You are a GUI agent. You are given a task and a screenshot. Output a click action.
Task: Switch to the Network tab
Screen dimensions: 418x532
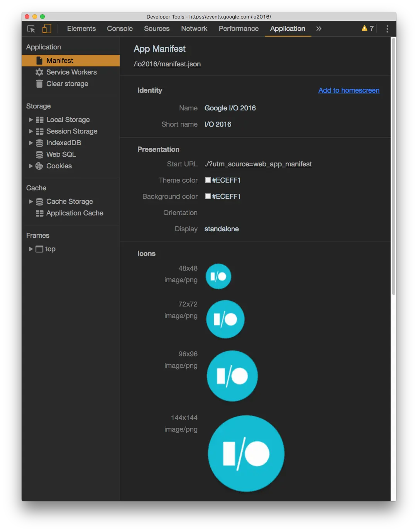194,29
